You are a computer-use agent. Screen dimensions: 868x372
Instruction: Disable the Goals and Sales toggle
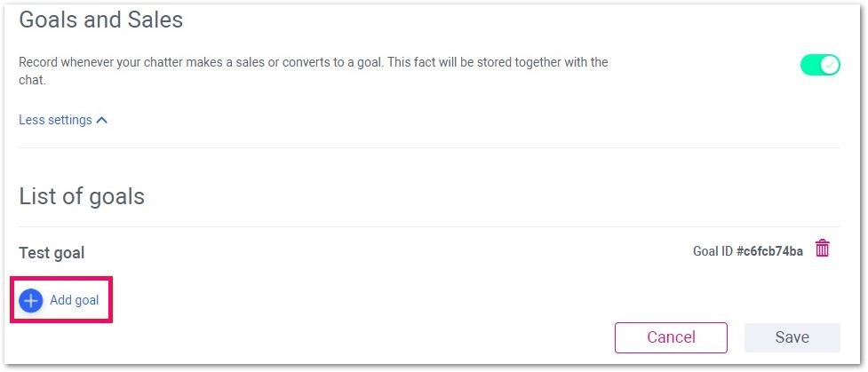point(820,66)
